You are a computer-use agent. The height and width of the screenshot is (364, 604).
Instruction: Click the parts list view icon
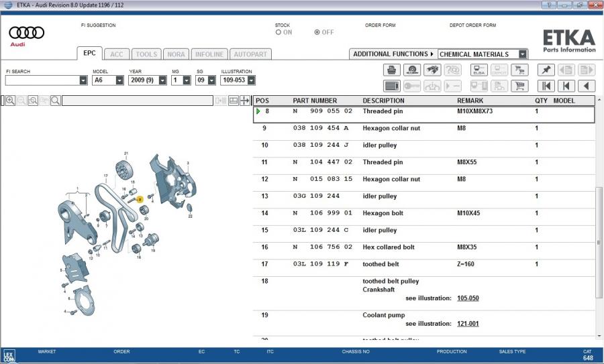[x=392, y=86]
